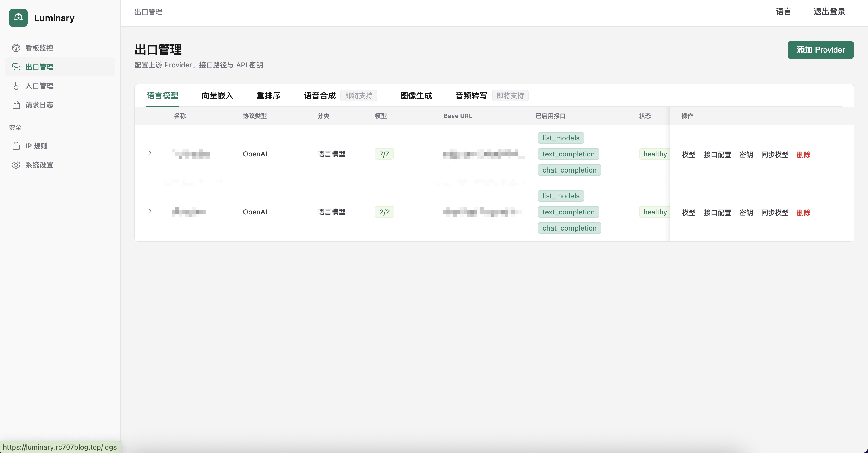
Task: Click the Luminary logo icon
Action: pos(18,18)
